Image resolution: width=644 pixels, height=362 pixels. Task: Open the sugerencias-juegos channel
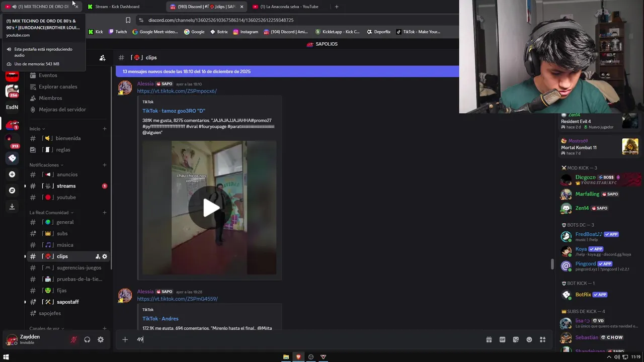tap(68, 267)
